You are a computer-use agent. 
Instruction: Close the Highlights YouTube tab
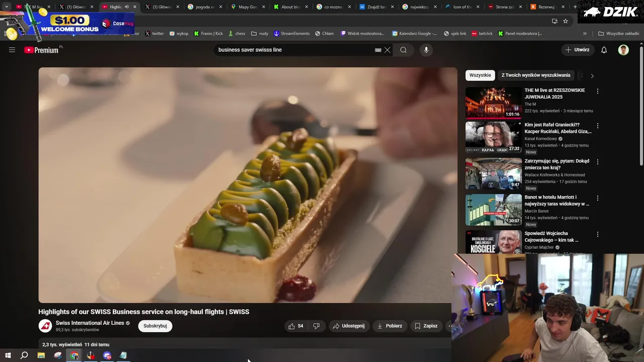click(135, 7)
